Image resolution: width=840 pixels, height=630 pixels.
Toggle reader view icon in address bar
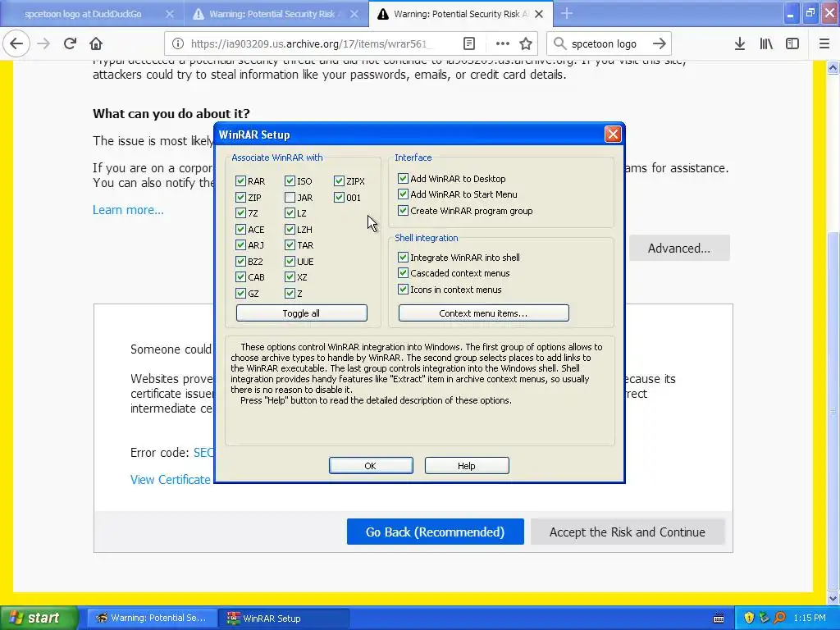pos(468,43)
